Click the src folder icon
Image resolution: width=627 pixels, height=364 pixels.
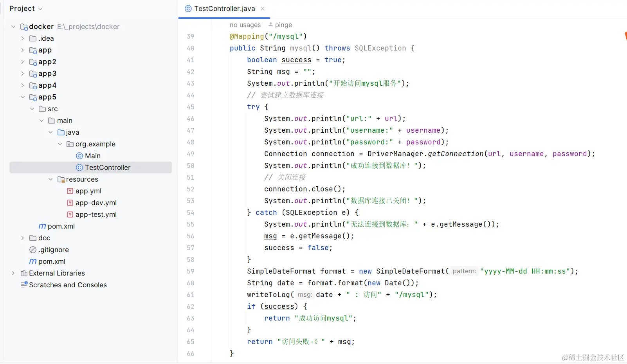(42, 109)
